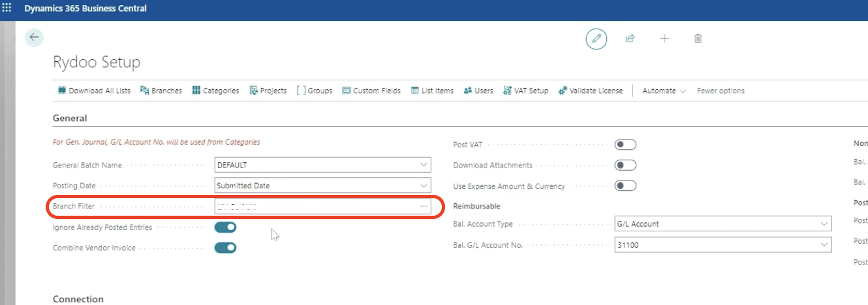Open the VAT Setup action label

click(531, 91)
